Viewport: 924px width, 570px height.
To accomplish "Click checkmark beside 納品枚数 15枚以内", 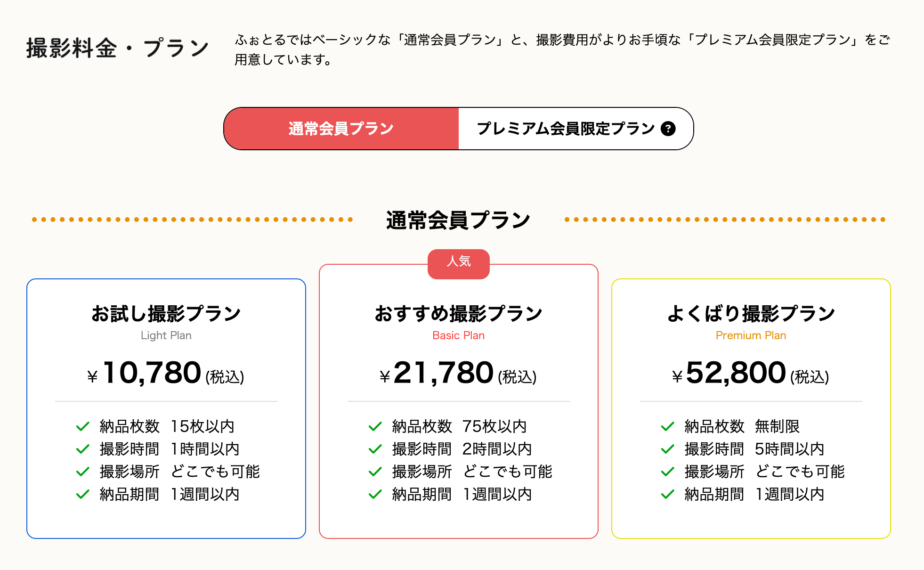I will tap(83, 426).
